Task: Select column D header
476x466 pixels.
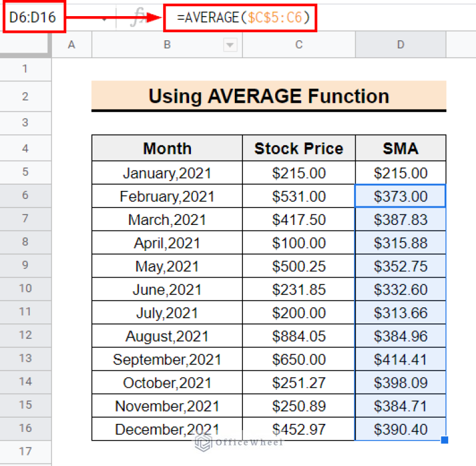Action: (x=400, y=45)
